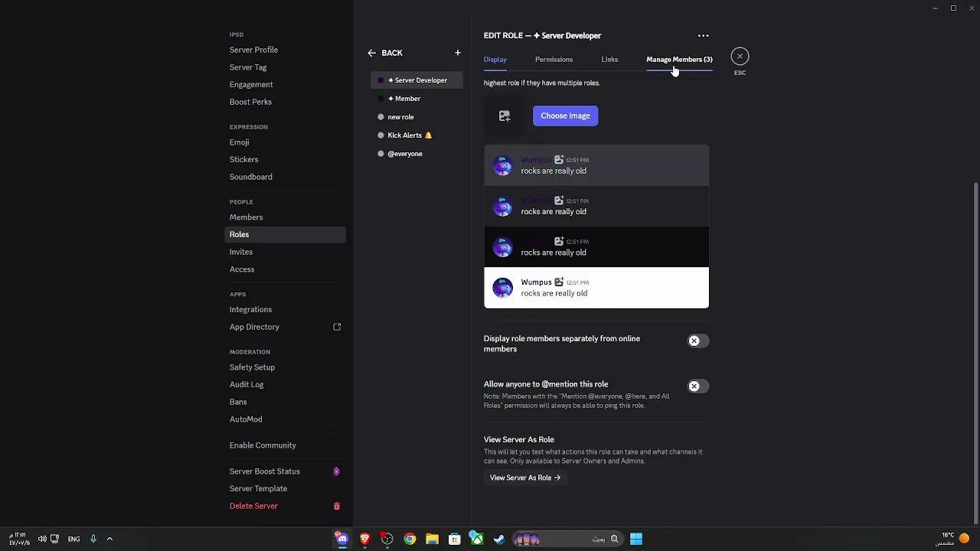This screenshot has width=980, height=551.
Task: Toggle display role members separately switch
Action: [697, 341]
